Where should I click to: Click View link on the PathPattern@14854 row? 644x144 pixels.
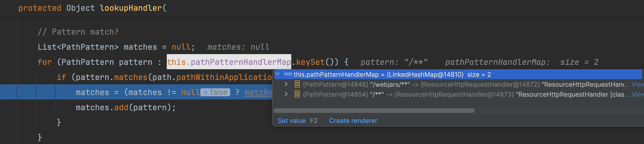(x=637, y=94)
